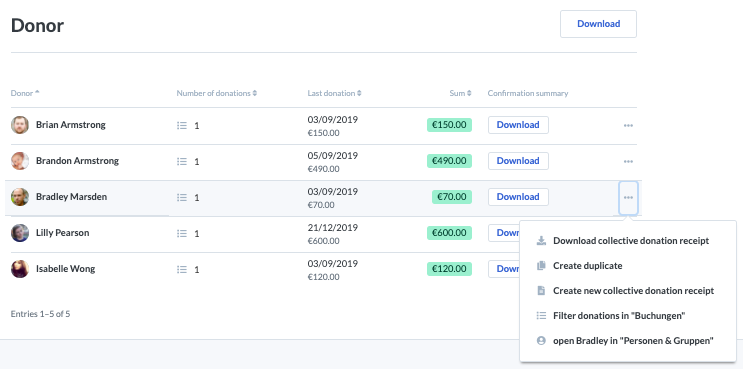Click the donations list icon for Brian Armstrong

(x=182, y=126)
